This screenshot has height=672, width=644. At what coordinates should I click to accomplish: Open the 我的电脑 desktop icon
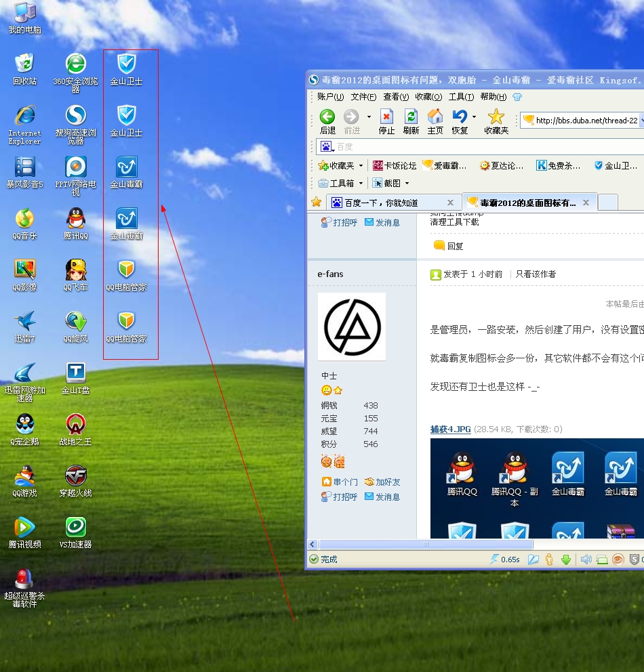point(25,17)
